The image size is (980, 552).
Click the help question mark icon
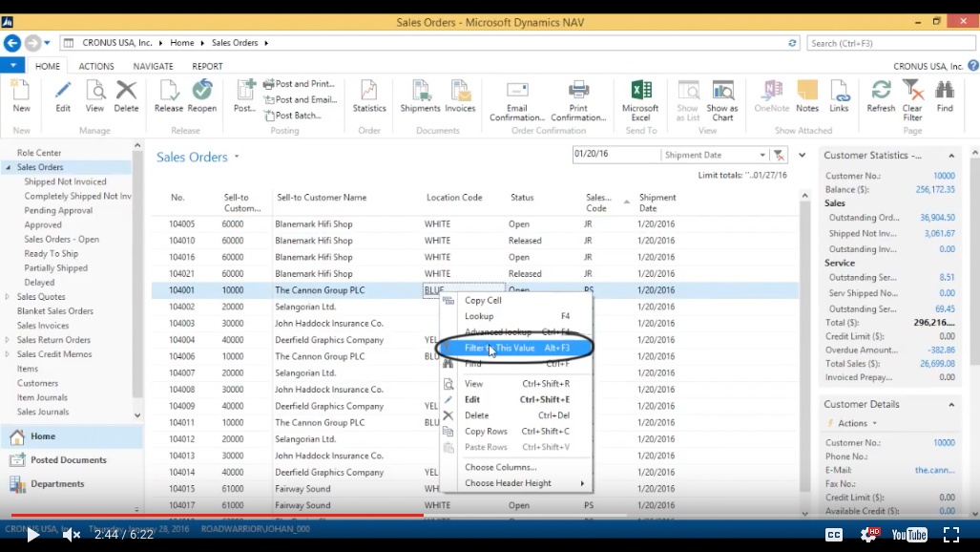coord(972,66)
